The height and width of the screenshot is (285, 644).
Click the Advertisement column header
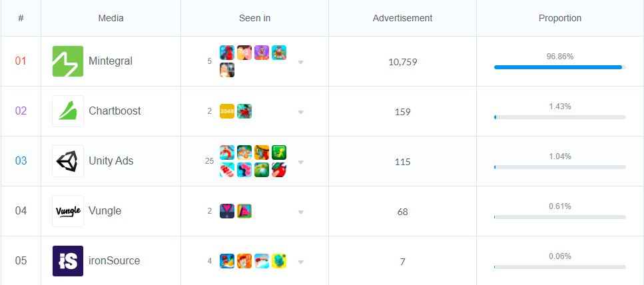coord(402,18)
